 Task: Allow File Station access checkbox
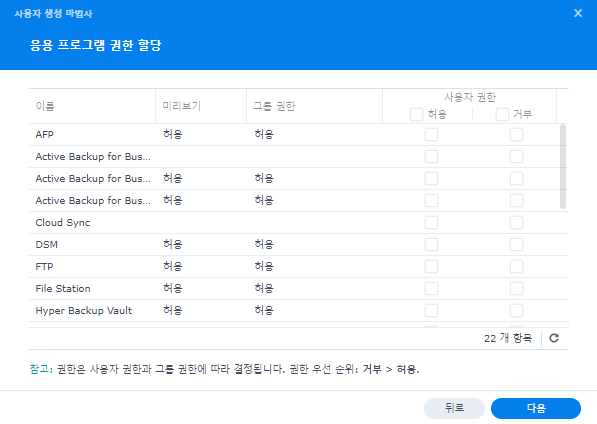coord(431,289)
